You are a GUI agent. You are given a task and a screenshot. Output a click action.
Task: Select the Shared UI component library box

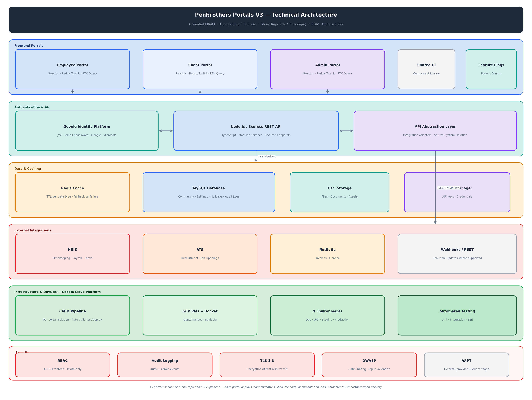(x=426, y=69)
